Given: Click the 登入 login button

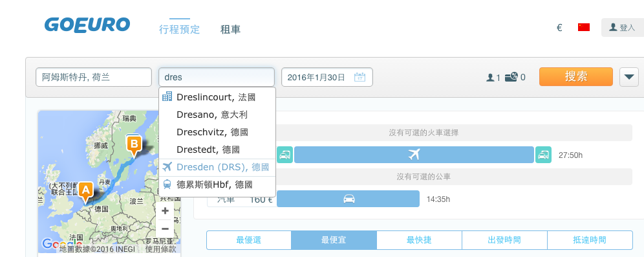Looking at the screenshot, I should (x=622, y=28).
